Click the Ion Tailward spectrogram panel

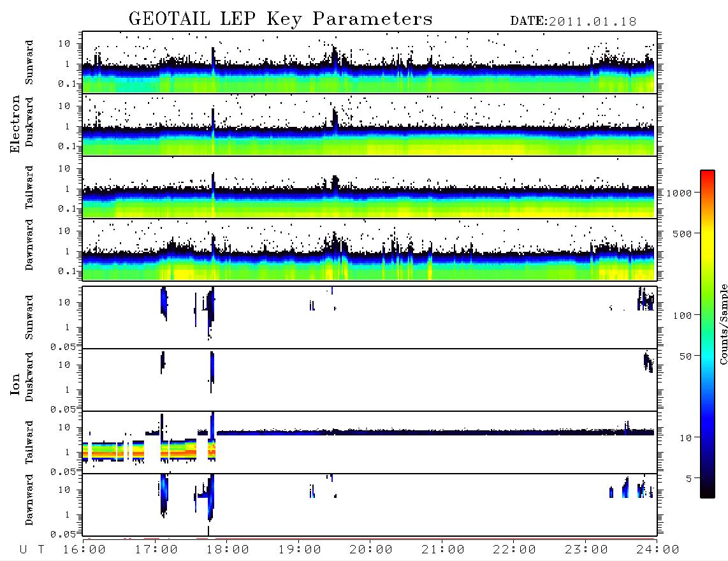tap(370, 442)
